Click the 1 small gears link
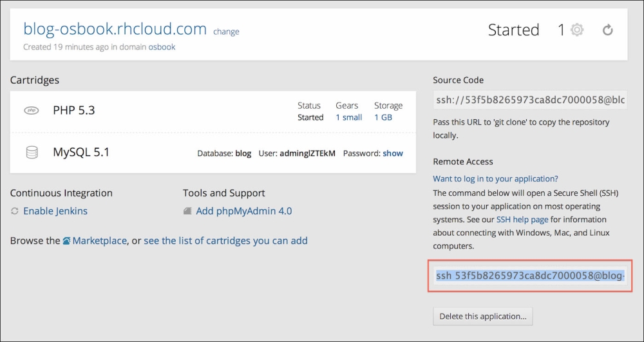Image resolution: width=644 pixels, height=342 pixels. click(x=348, y=117)
